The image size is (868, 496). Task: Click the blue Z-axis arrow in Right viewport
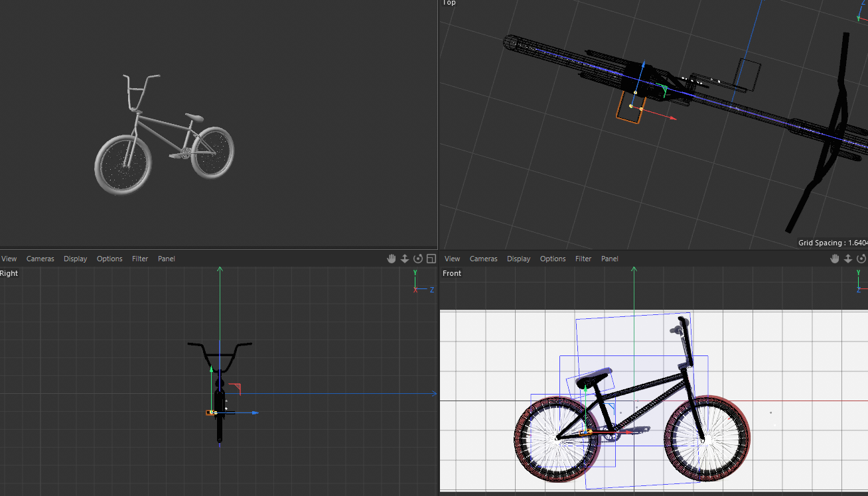point(255,412)
